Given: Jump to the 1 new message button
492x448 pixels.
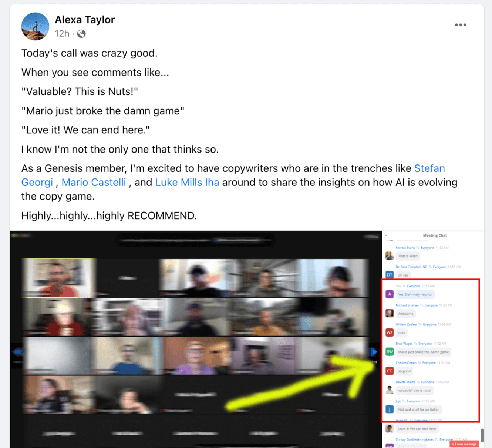Looking at the screenshot, I should coord(464,444).
